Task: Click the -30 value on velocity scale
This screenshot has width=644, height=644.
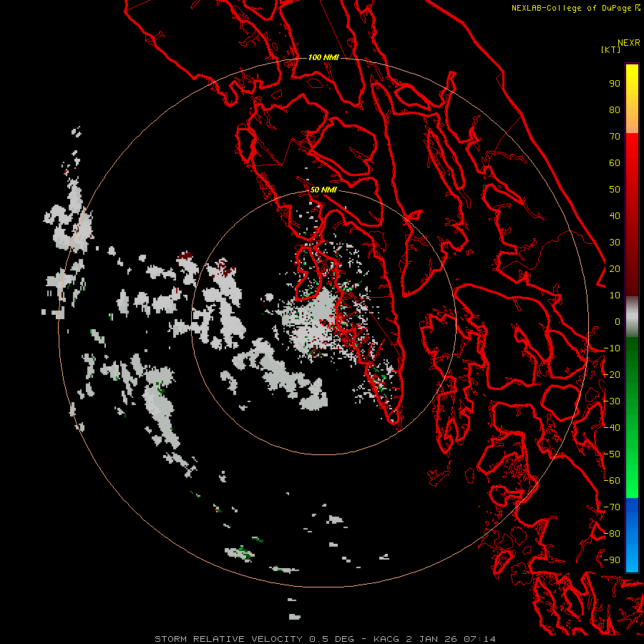Action: click(612, 401)
